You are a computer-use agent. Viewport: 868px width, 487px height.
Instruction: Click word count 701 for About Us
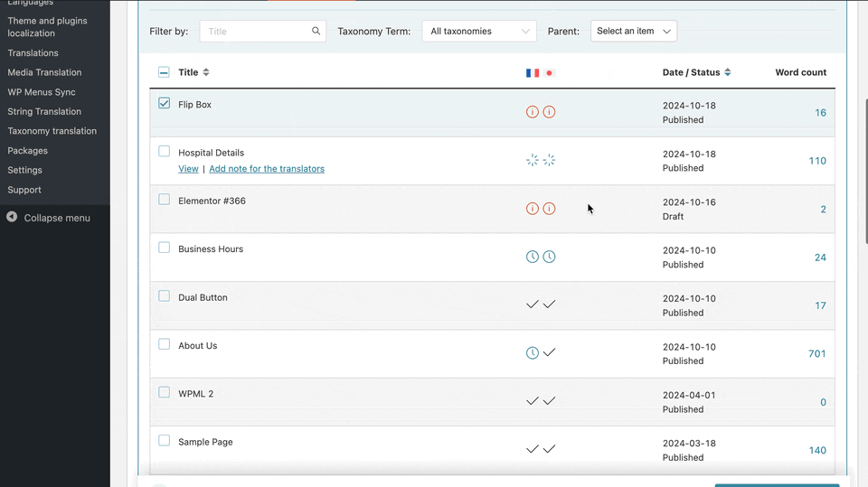point(817,353)
